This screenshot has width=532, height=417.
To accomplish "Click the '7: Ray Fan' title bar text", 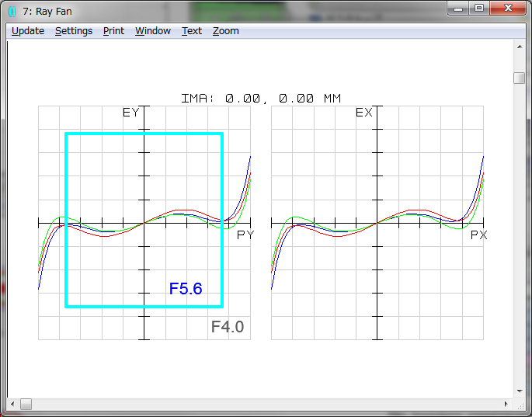I will pos(47,12).
